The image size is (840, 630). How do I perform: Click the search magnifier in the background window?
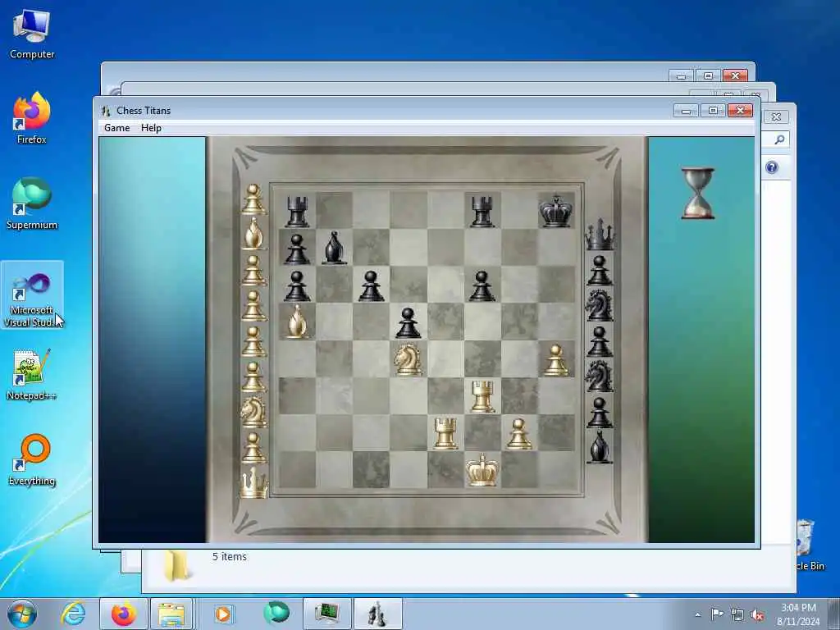(779, 139)
